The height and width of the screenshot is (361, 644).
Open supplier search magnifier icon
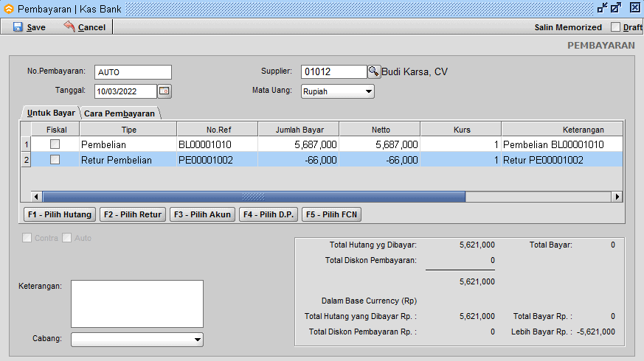click(x=373, y=71)
